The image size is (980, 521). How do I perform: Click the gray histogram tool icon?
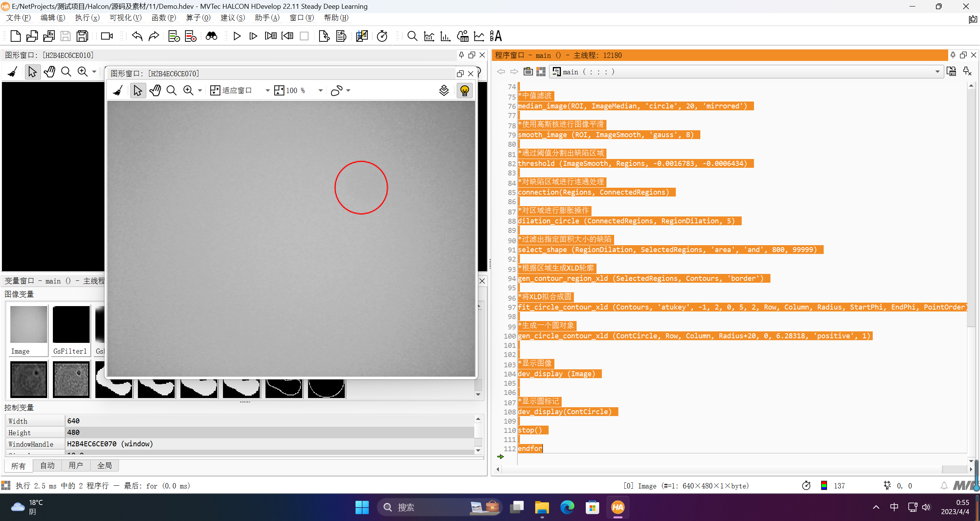pyautogui.click(x=429, y=36)
